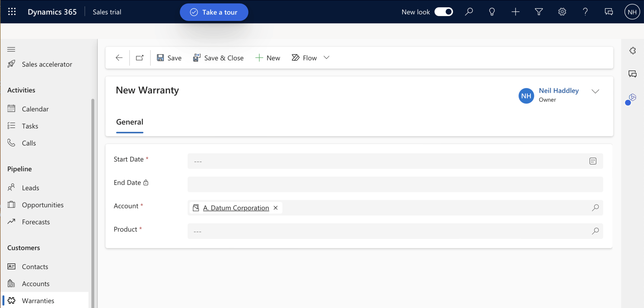Remove A. Datum Corporation with the X
This screenshot has height=308, width=644.
[x=275, y=208]
